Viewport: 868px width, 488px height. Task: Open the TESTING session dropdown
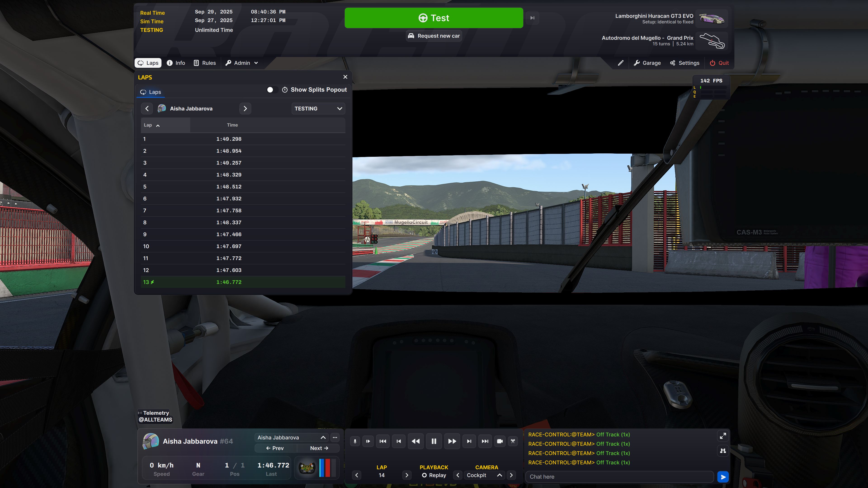click(x=318, y=108)
